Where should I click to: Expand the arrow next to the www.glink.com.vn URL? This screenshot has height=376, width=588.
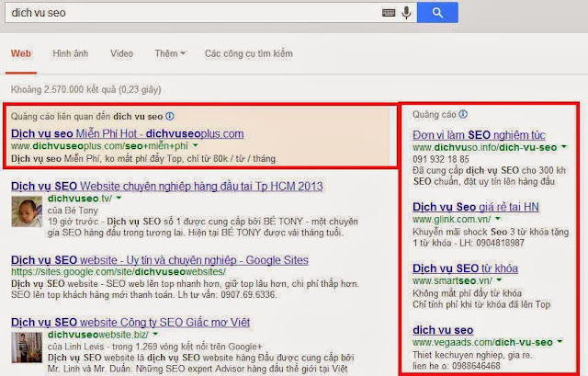[x=498, y=219]
